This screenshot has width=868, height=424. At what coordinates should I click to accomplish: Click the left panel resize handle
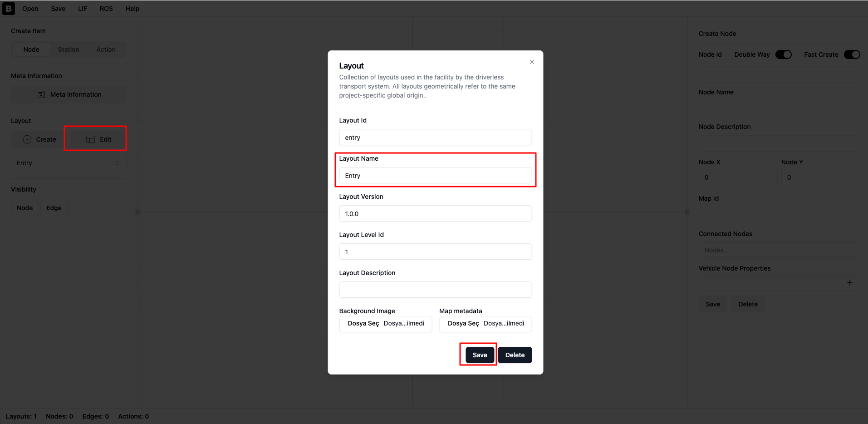coord(137,212)
